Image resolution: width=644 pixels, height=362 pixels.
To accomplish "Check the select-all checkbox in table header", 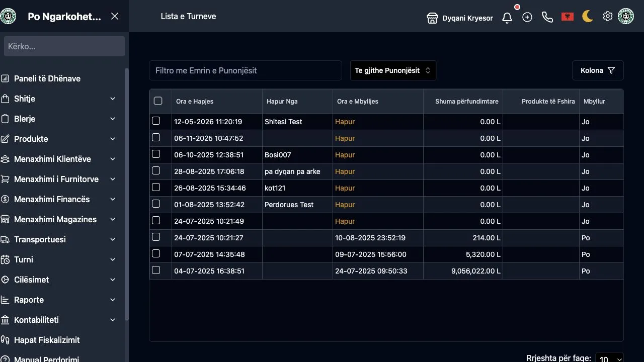I will [x=158, y=101].
